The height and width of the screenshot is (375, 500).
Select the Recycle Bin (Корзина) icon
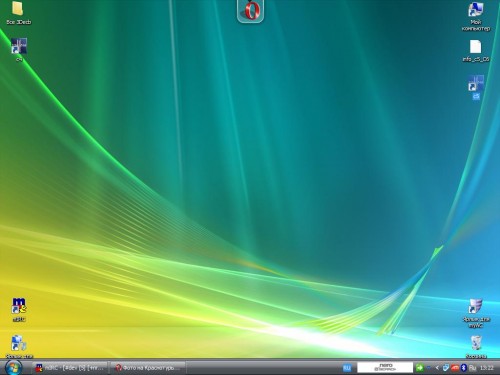[x=476, y=343]
